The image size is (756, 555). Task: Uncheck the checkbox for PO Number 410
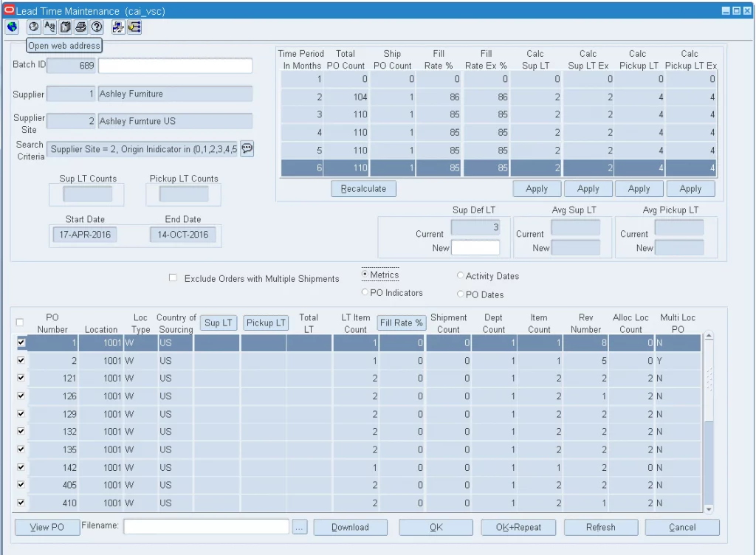click(21, 503)
